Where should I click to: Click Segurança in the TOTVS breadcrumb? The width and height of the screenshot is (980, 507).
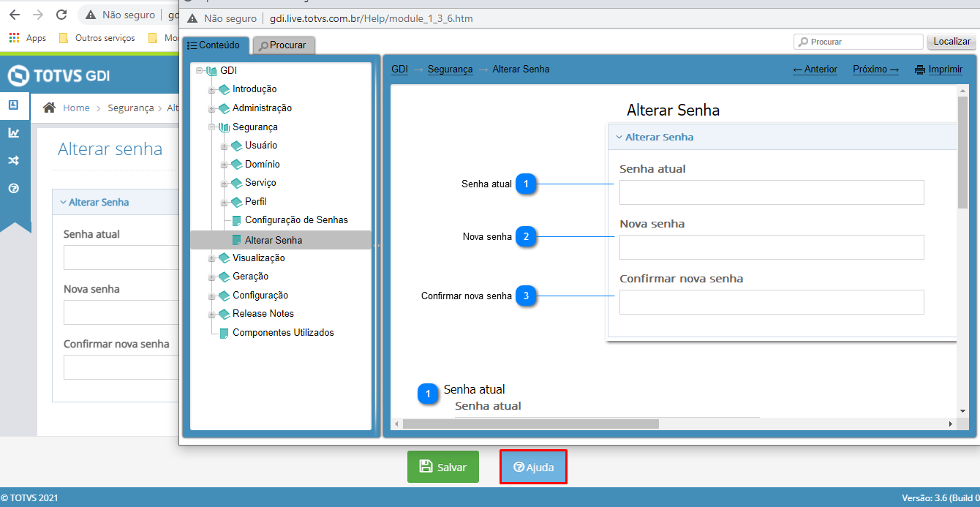click(x=130, y=108)
